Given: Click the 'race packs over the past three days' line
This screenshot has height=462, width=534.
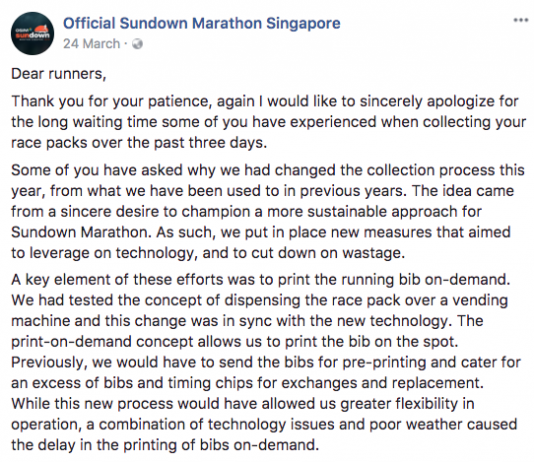Looking at the screenshot, I should pyautogui.click(x=139, y=143).
